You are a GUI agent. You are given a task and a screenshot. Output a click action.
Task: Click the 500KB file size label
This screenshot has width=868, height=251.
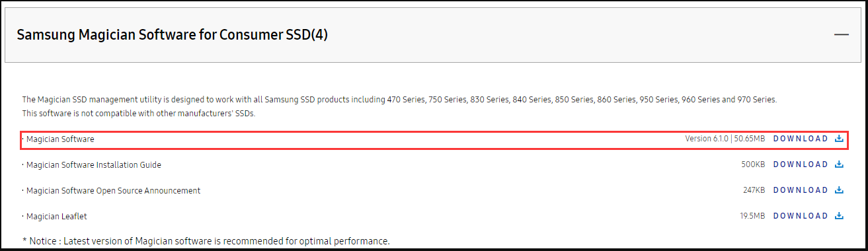753,164
